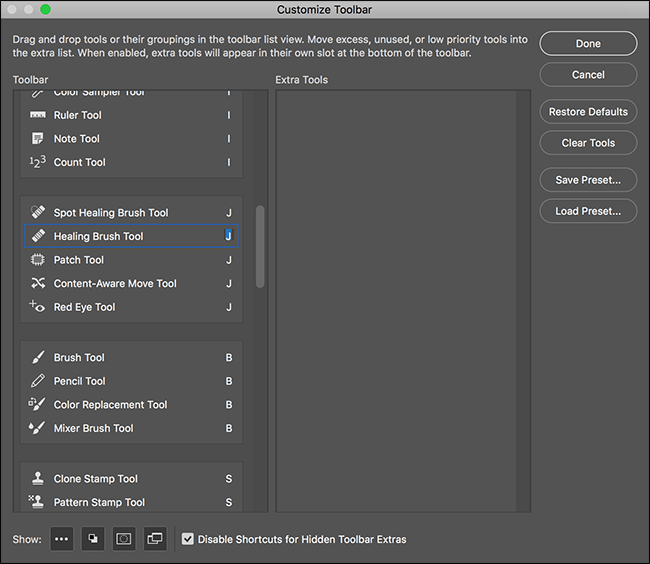Click the Red Eye Tool icon
650x564 pixels.
coord(37,306)
